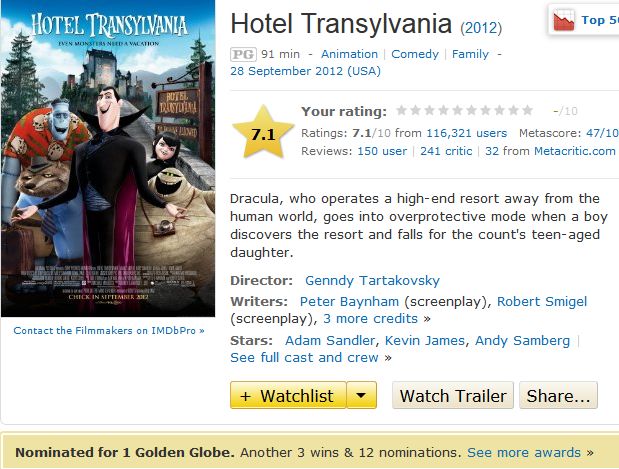619x469 pixels.
Task: Open the Hotel Transylvania poster
Action: [109, 160]
